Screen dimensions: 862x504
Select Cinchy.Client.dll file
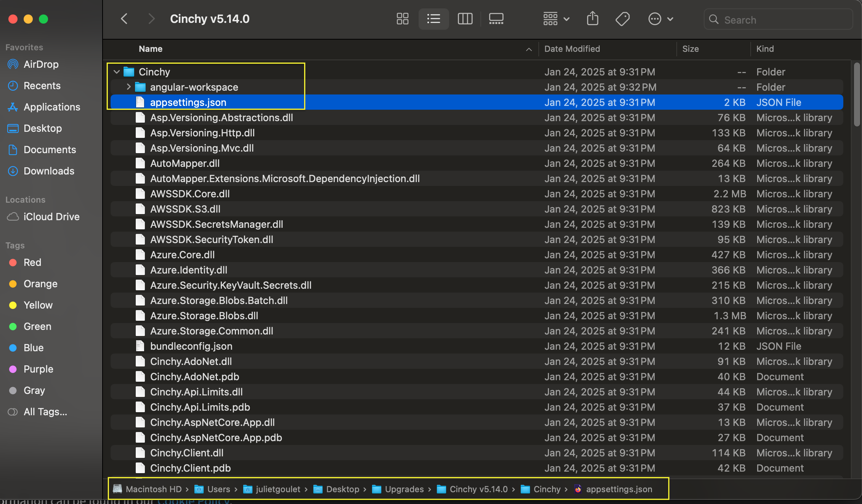point(477,453)
